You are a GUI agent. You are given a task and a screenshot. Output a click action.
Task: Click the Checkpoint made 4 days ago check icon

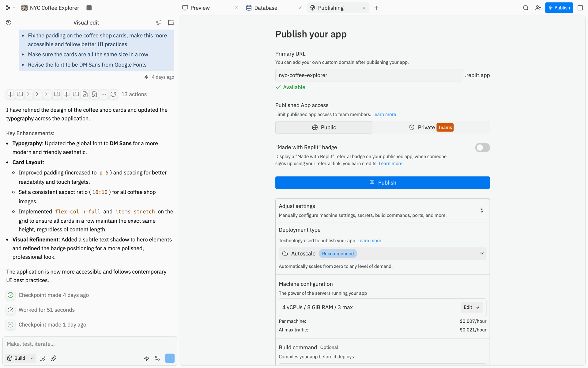11,295
